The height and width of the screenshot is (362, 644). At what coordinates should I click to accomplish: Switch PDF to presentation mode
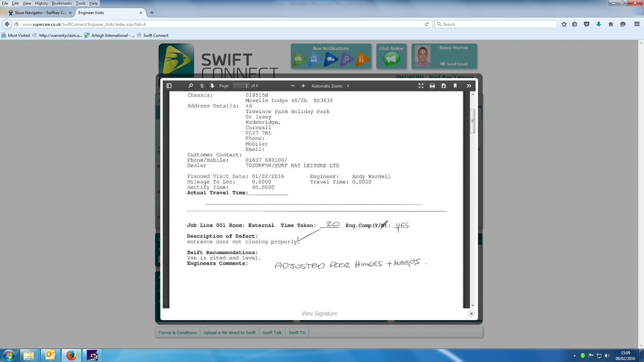point(421,86)
